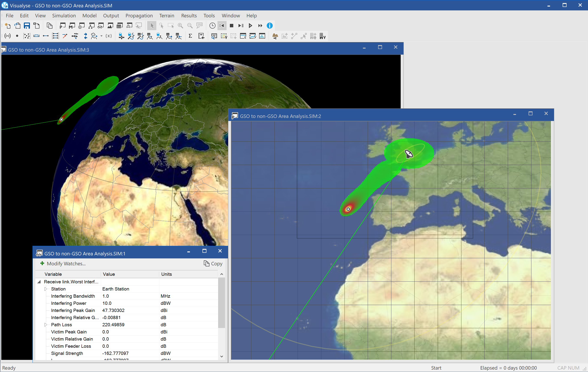588x372 pixels.
Task: Click the Value column header
Action: click(x=130, y=274)
